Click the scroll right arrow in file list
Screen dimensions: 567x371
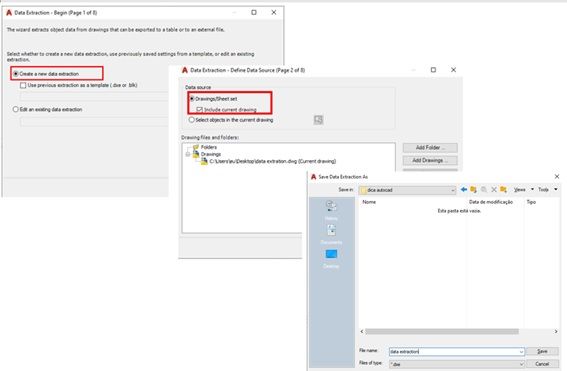tap(556, 331)
